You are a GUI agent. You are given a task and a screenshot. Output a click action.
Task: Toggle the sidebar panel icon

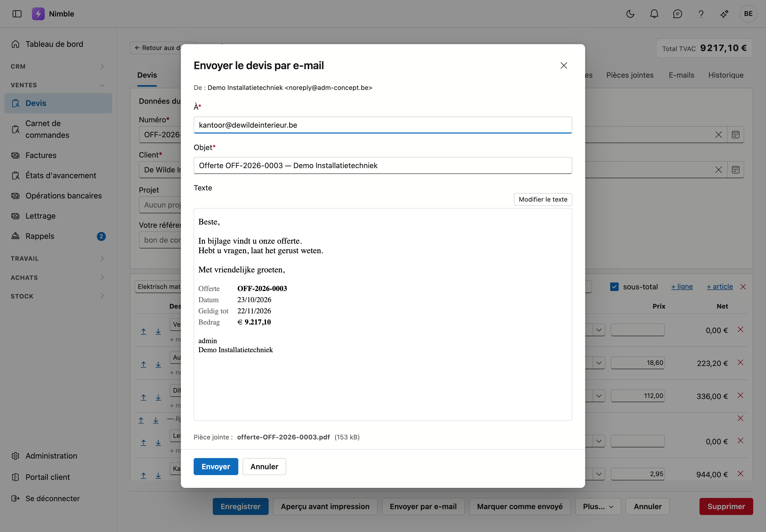pos(17,14)
